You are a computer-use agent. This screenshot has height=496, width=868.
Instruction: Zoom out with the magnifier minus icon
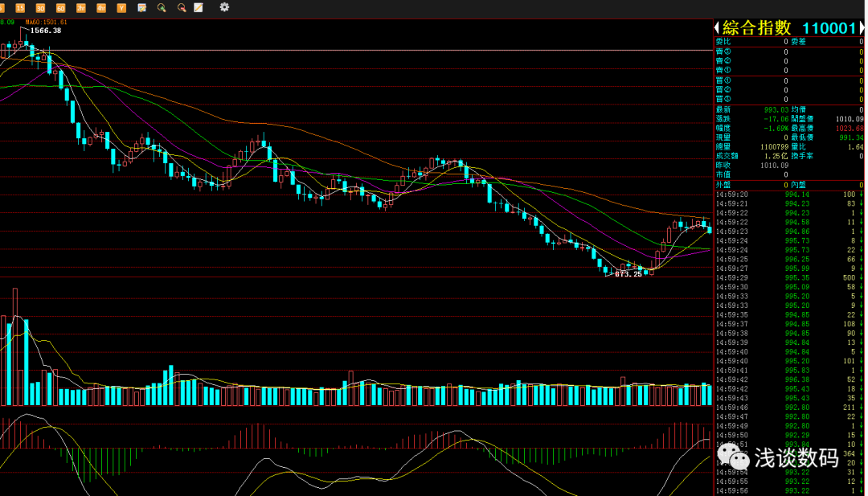182,8
